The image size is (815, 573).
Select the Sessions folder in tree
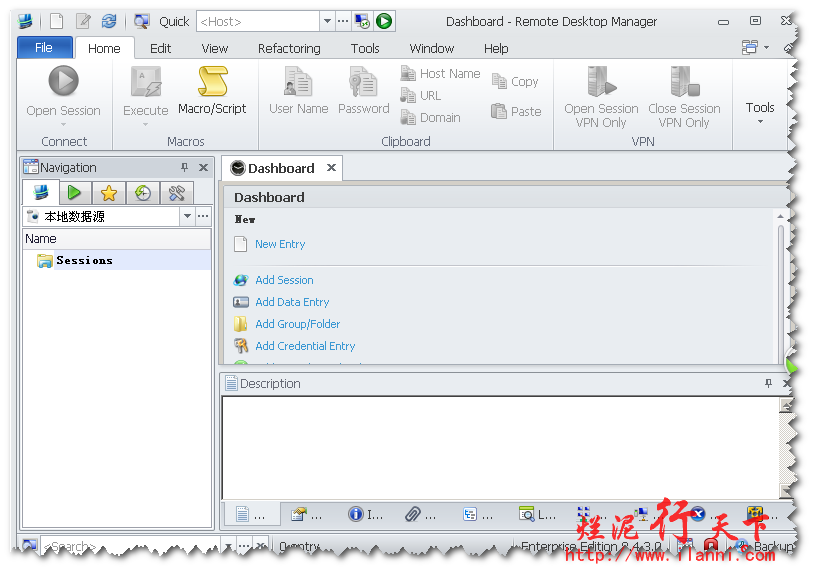click(x=84, y=260)
